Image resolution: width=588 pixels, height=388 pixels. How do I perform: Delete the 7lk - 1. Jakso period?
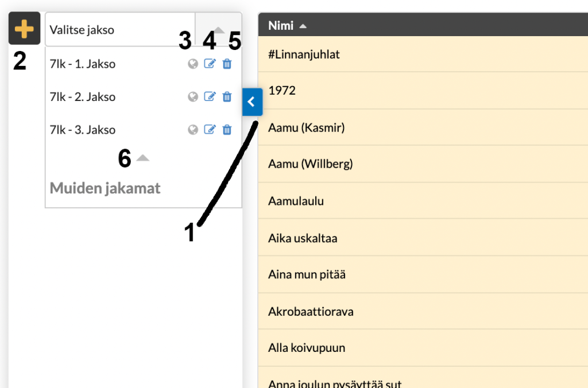point(227,64)
